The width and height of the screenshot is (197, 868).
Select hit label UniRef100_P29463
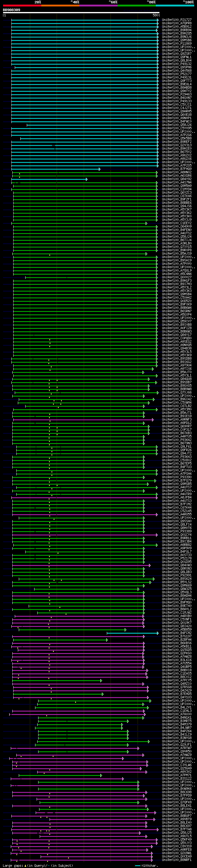(x=177, y=94)
